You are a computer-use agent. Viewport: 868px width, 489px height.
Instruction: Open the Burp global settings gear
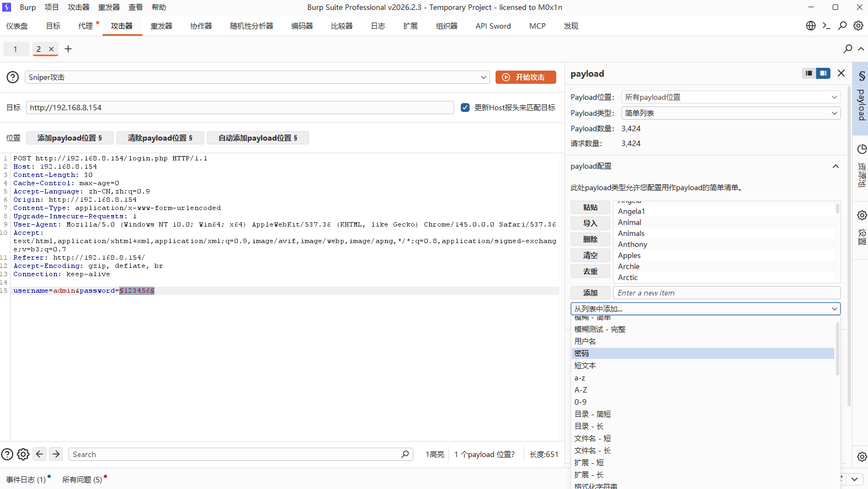858,26
